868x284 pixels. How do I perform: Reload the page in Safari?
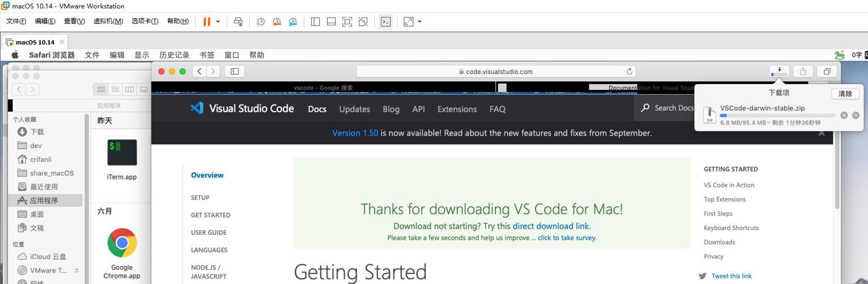point(630,71)
